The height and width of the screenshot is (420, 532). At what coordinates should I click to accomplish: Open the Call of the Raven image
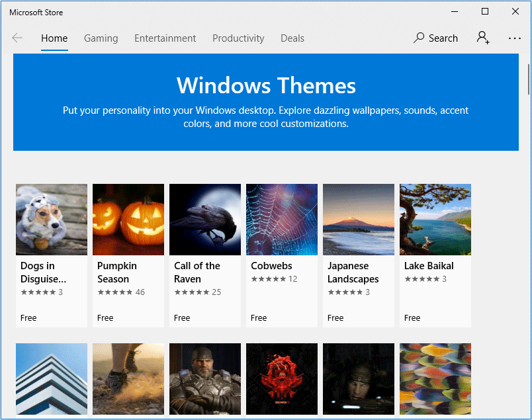tap(205, 220)
